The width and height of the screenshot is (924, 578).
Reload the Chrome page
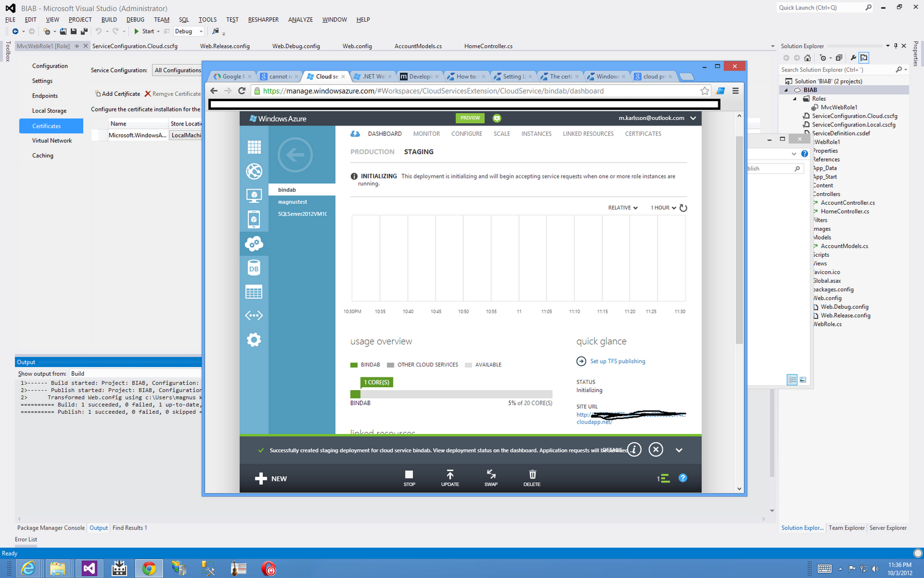click(x=242, y=91)
